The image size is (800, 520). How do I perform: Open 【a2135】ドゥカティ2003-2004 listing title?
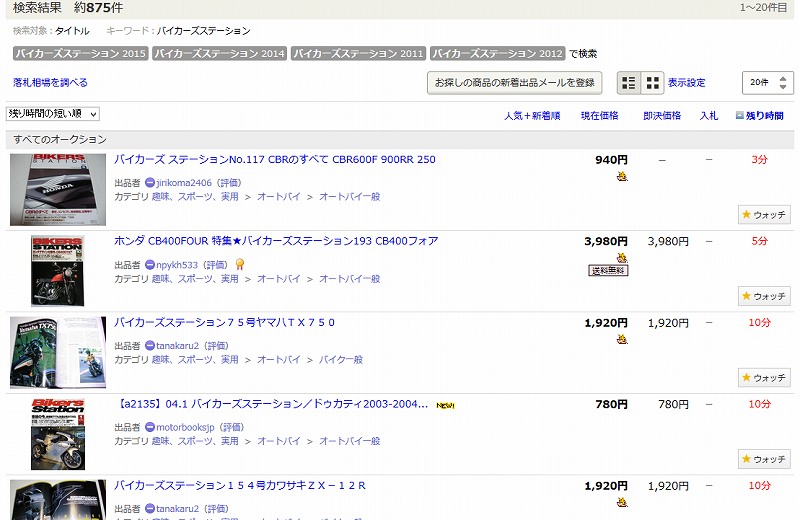pos(271,404)
